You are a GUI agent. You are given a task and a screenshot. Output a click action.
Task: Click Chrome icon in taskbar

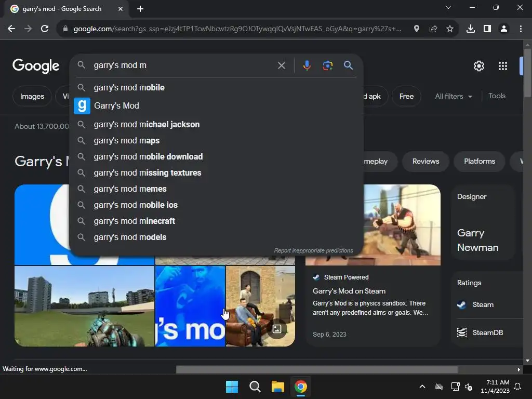(301, 387)
